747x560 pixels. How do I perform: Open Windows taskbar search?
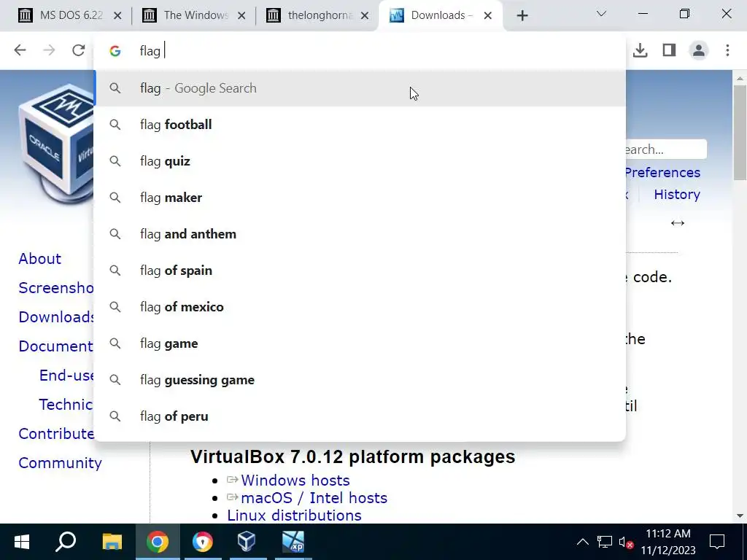pos(66,542)
